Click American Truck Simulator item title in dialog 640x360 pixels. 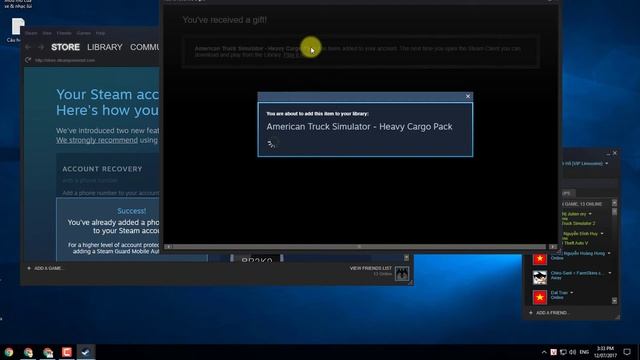359,127
